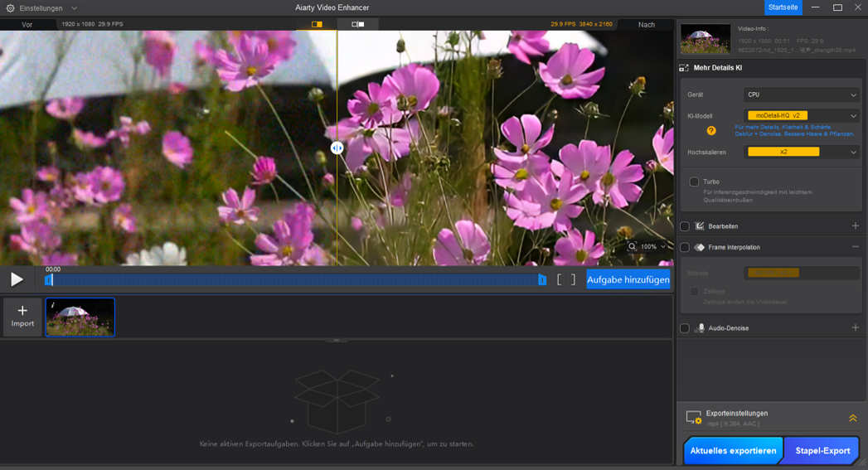The width and height of the screenshot is (868, 470).
Task: Click the KI-Modell help question mark
Action: [711, 131]
